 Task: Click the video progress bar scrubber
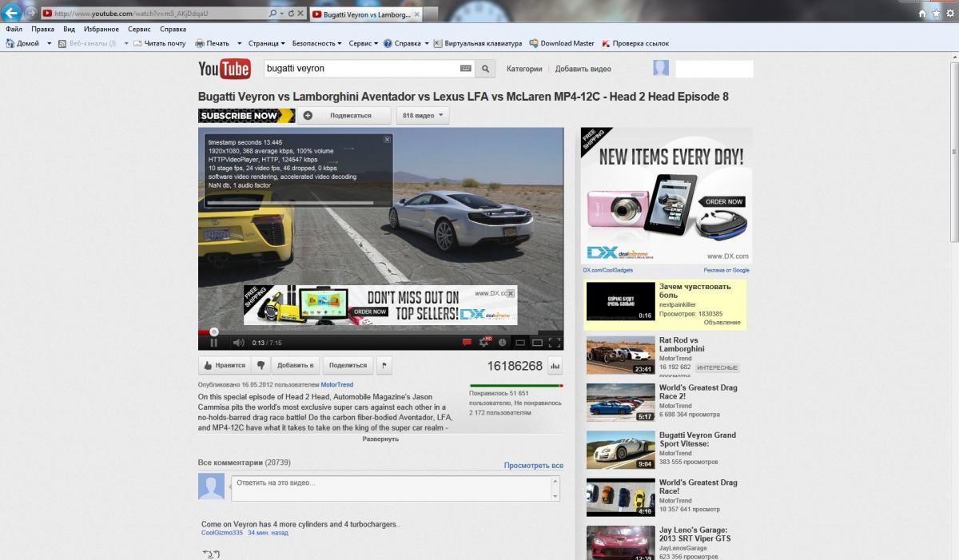(x=213, y=332)
